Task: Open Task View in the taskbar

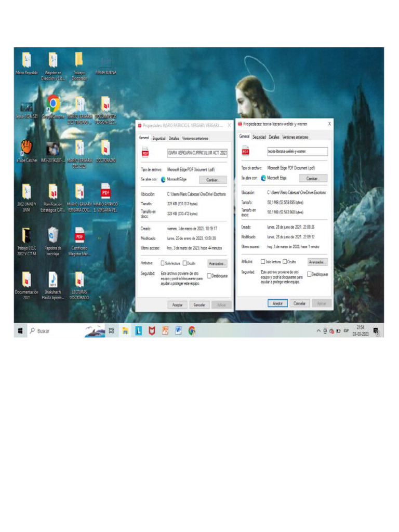Action: point(111,331)
